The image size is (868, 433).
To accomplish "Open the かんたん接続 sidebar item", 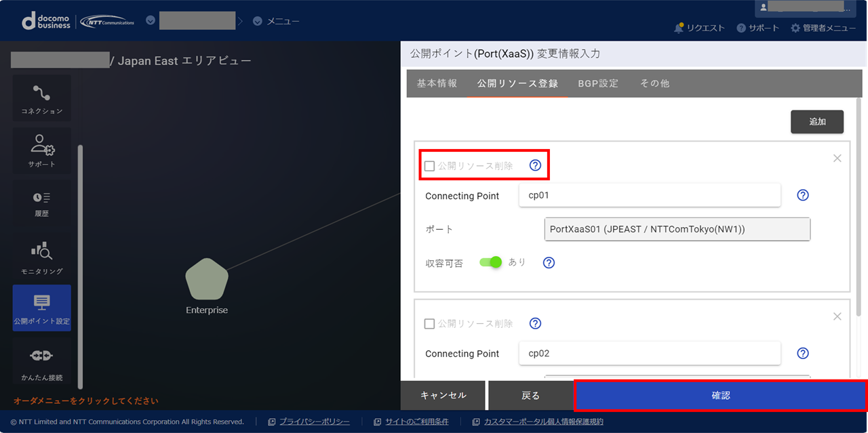I will click(x=42, y=363).
